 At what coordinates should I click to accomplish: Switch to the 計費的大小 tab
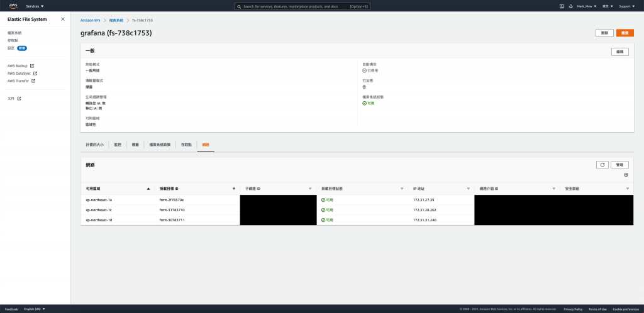click(x=95, y=145)
